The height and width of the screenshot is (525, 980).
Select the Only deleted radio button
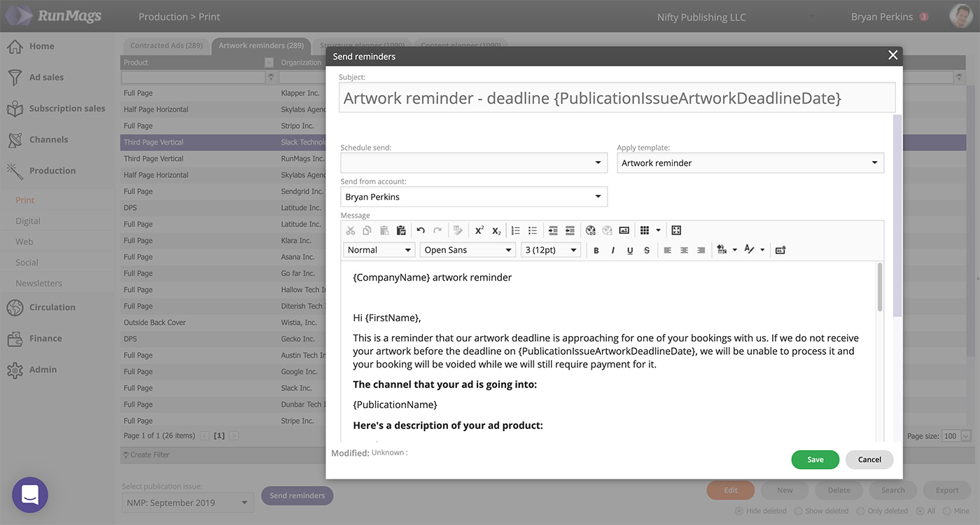pos(861,511)
